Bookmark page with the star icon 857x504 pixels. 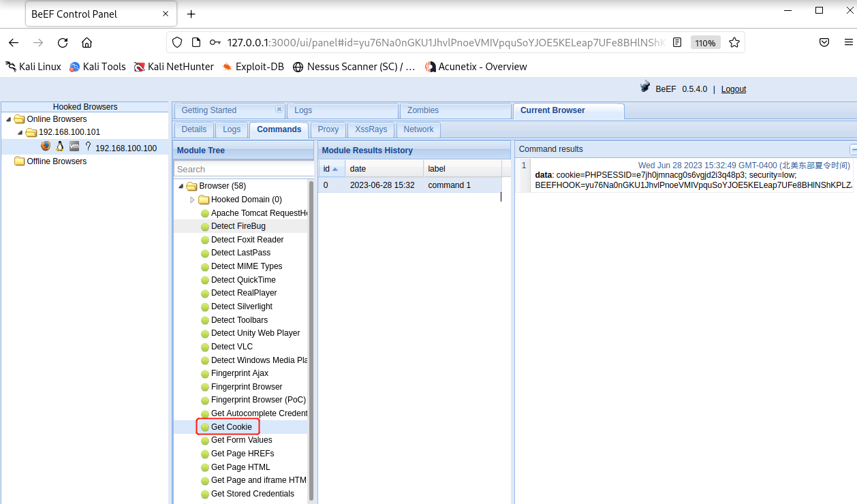tap(734, 42)
